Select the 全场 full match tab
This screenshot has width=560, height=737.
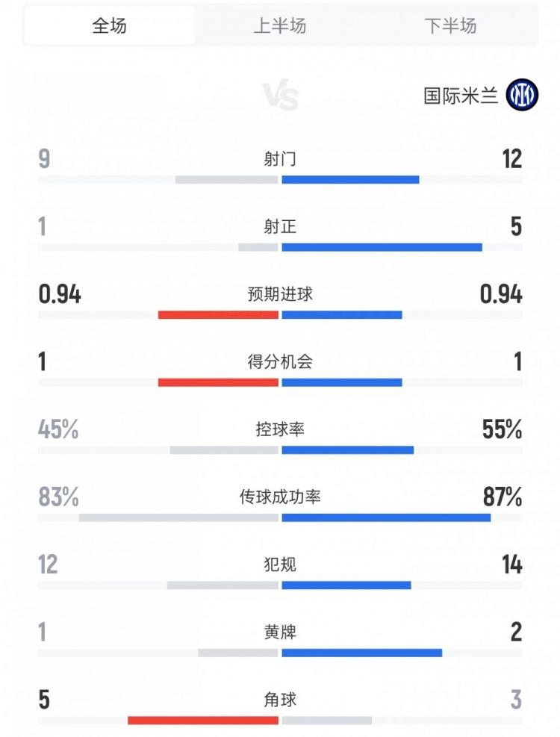109,25
